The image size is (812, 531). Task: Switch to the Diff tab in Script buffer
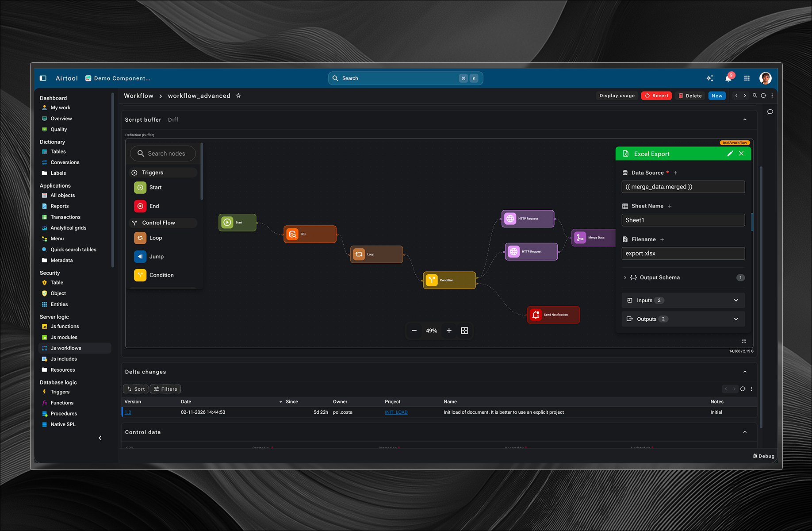(173, 119)
